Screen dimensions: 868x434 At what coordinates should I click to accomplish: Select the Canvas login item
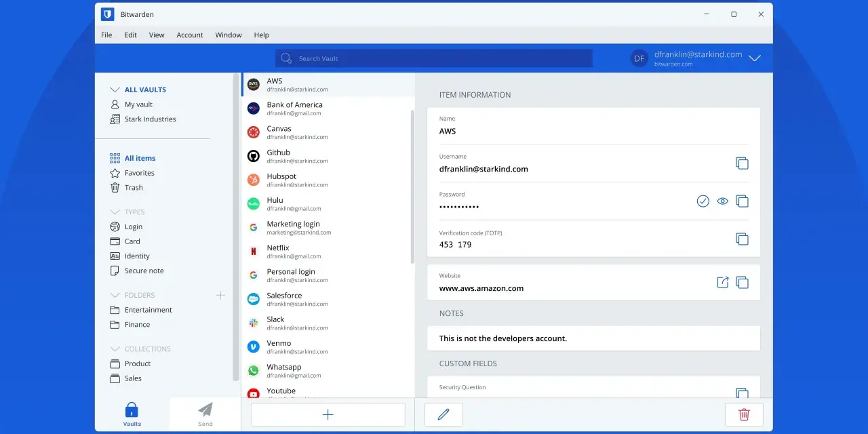click(328, 132)
